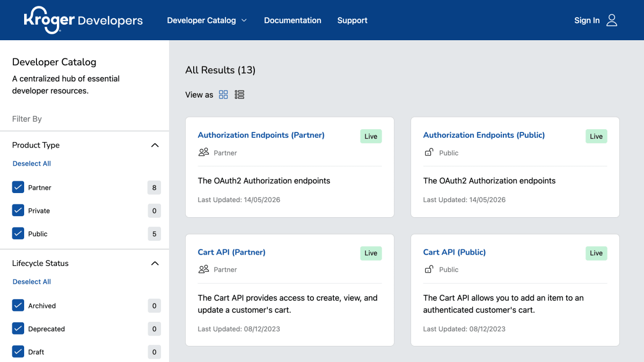The height and width of the screenshot is (362, 644).
Task: Click Live badge on Cart API (Public)
Action: coord(596,253)
